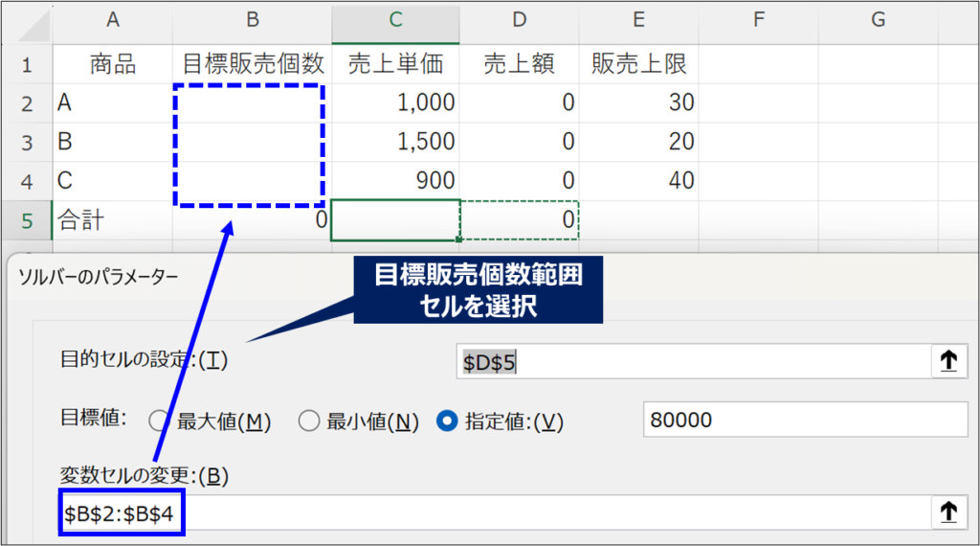The image size is (980, 546).
Task: Select the 指定値(V) radio button
Action: [446, 421]
